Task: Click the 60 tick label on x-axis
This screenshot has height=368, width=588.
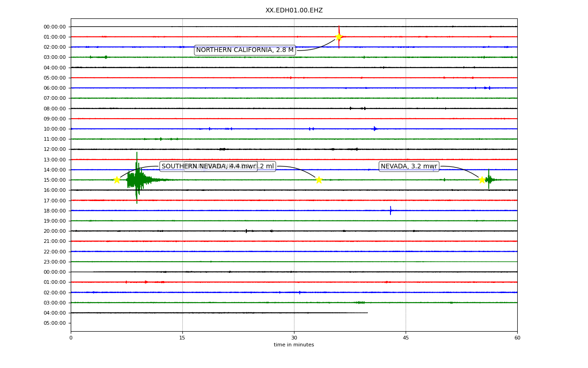Action: [517, 338]
